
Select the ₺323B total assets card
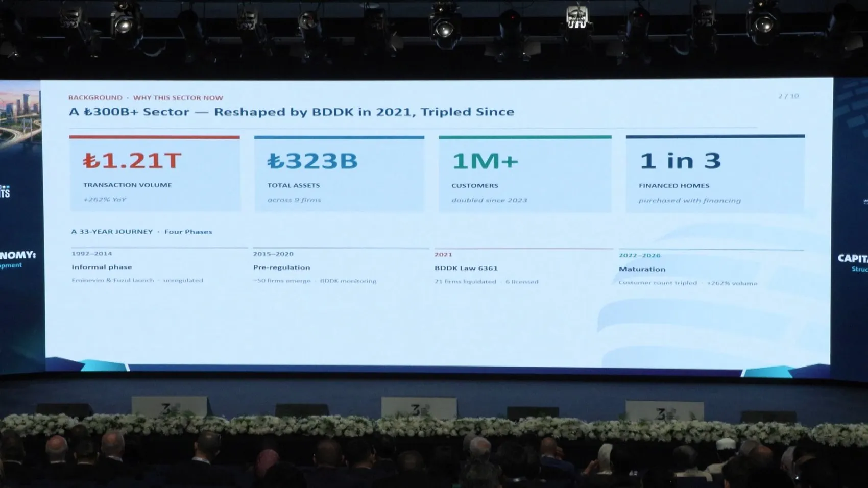click(x=339, y=174)
